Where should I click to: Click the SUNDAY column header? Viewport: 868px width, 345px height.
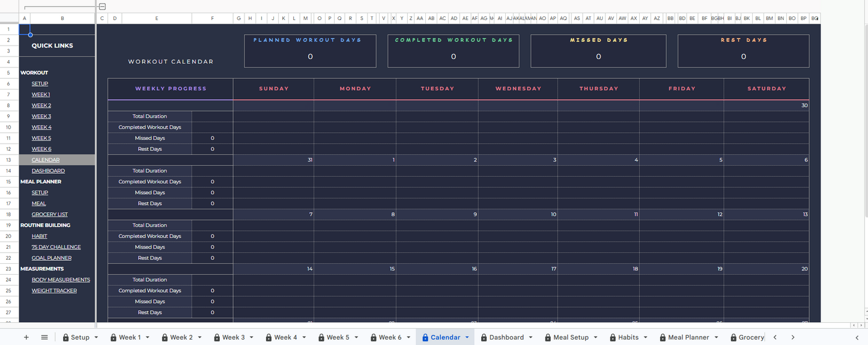coord(274,89)
